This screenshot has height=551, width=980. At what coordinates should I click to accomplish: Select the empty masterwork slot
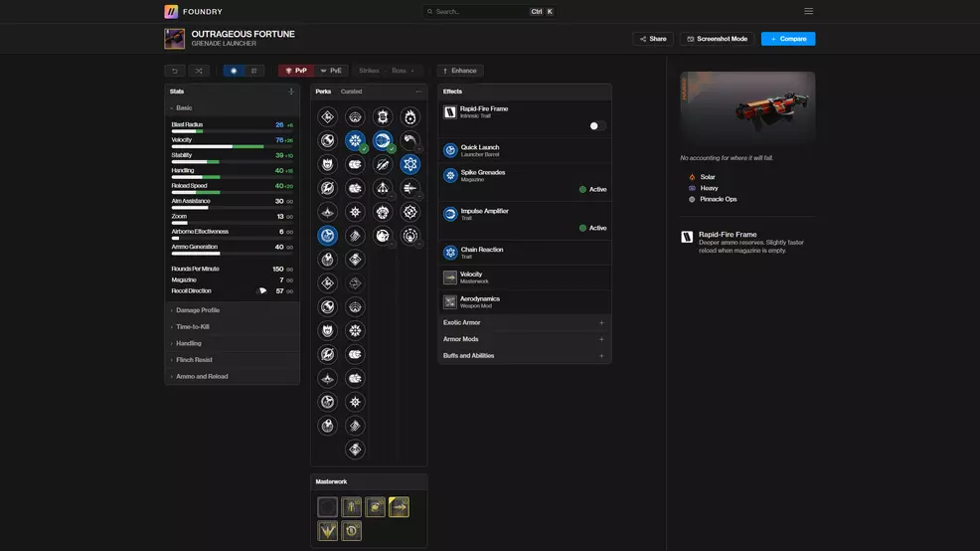point(328,507)
